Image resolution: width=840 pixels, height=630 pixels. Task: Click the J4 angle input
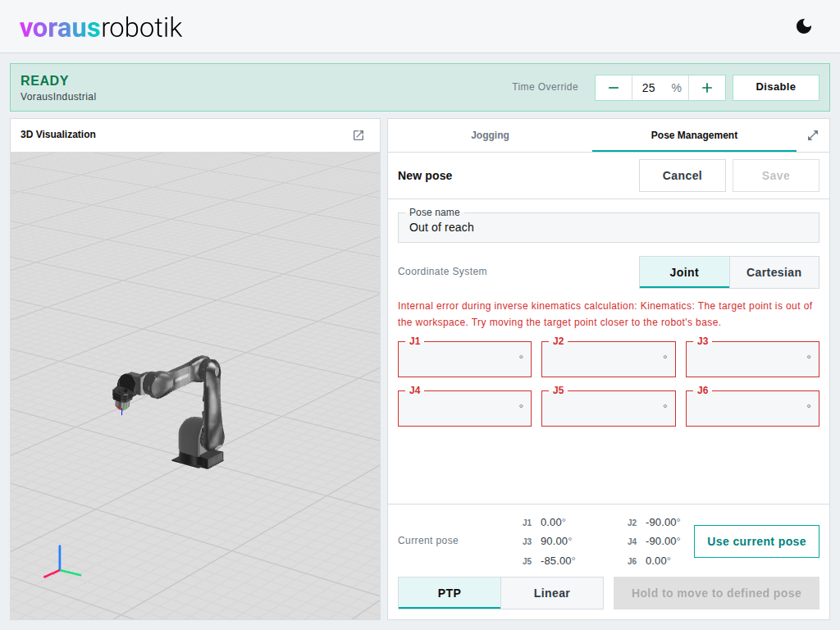pos(464,409)
